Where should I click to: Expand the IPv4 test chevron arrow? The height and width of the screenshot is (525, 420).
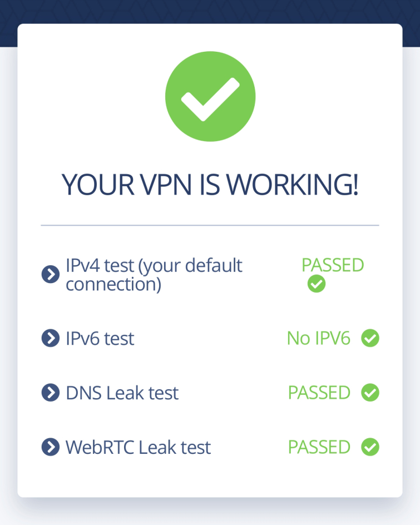point(51,275)
